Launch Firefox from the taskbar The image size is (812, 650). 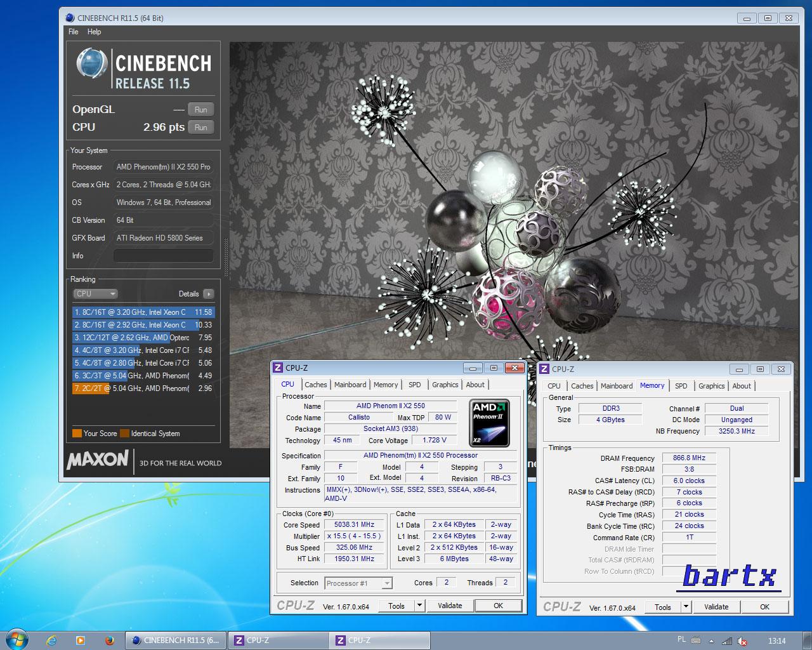pyautogui.click(x=109, y=640)
